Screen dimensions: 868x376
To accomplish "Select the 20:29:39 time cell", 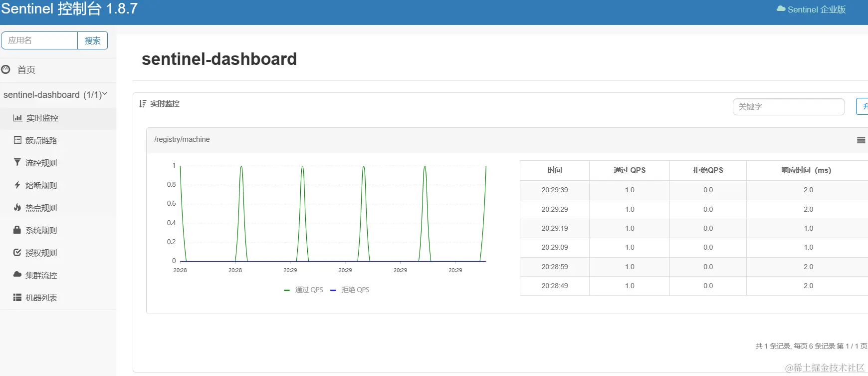I will coord(555,190).
